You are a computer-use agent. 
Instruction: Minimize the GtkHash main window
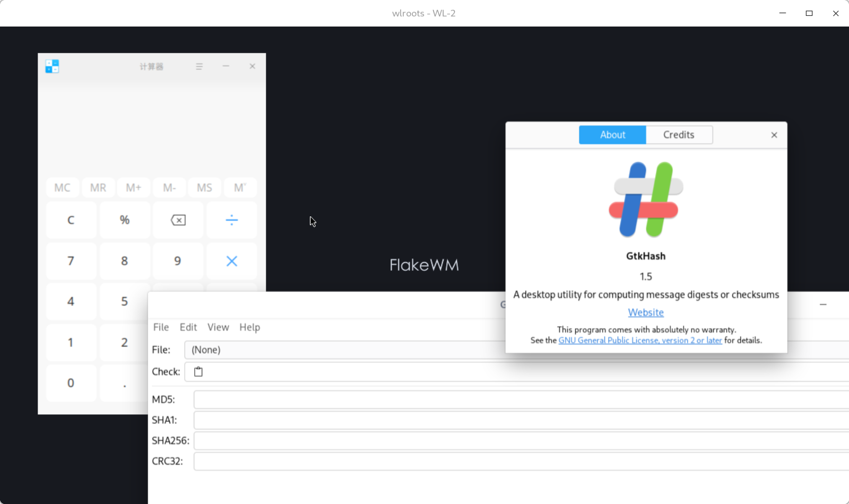click(823, 305)
